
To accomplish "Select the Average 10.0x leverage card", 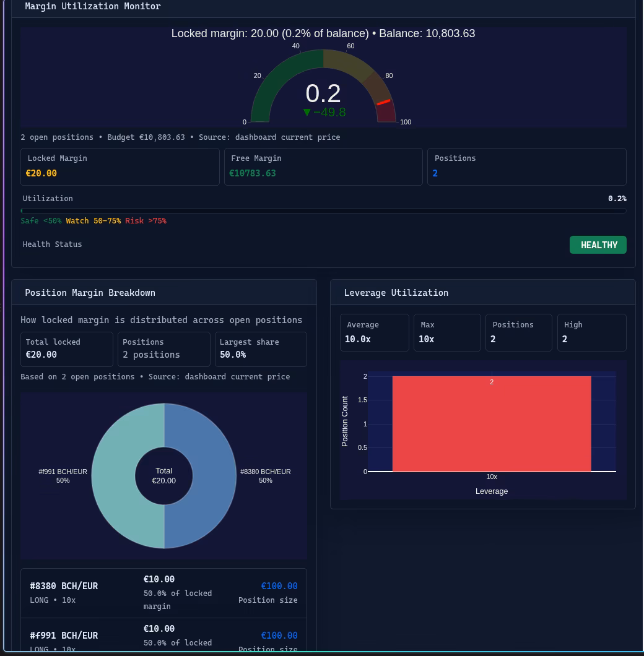I will click(375, 332).
